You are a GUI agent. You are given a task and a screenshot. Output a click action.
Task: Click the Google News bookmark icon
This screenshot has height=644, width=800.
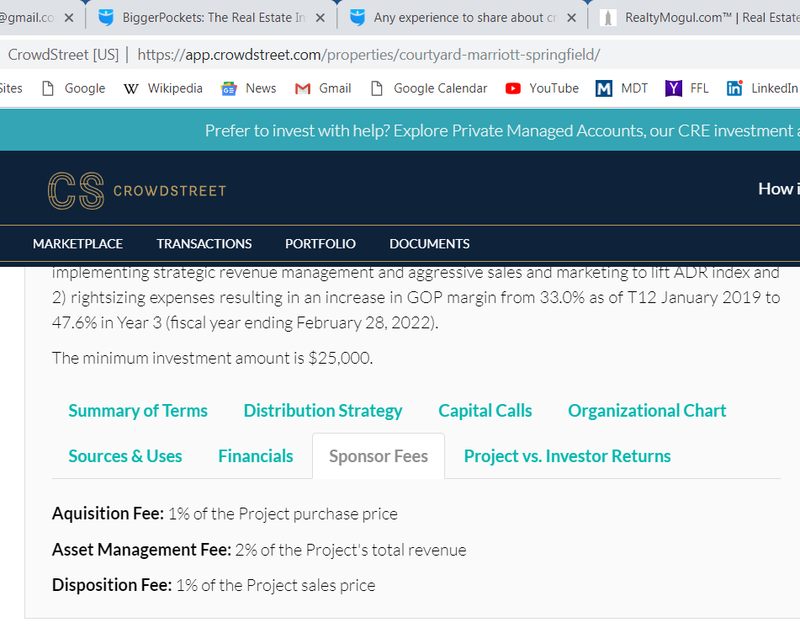tap(229, 89)
